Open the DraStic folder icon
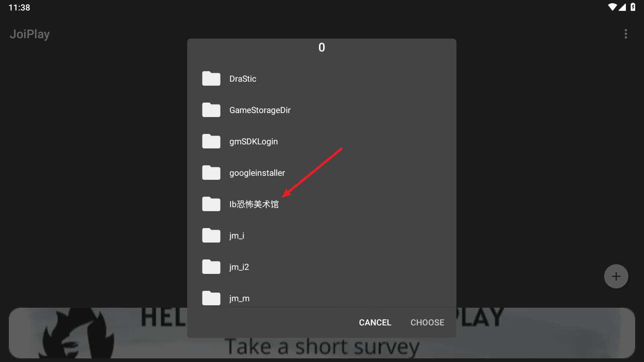644x362 pixels. click(211, 78)
